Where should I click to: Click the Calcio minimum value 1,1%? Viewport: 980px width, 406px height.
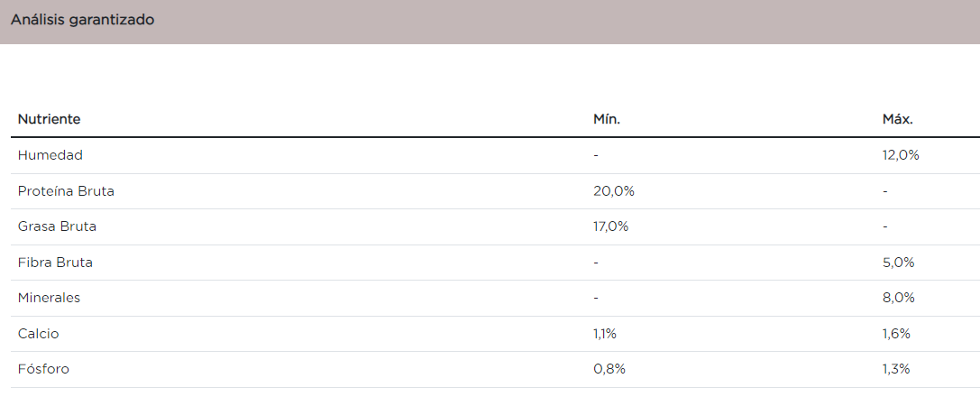[605, 334]
